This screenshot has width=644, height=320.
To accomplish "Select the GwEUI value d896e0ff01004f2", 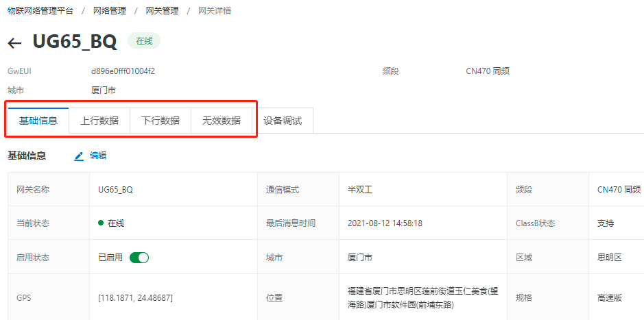I will (x=123, y=71).
